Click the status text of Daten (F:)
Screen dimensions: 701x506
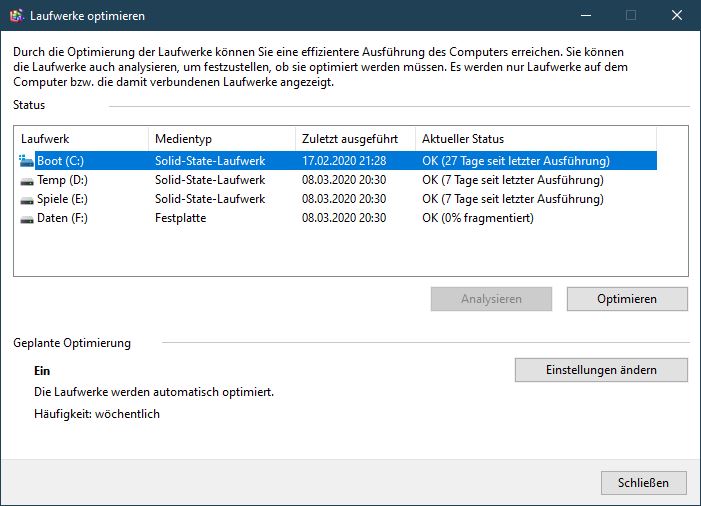(477, 218)
